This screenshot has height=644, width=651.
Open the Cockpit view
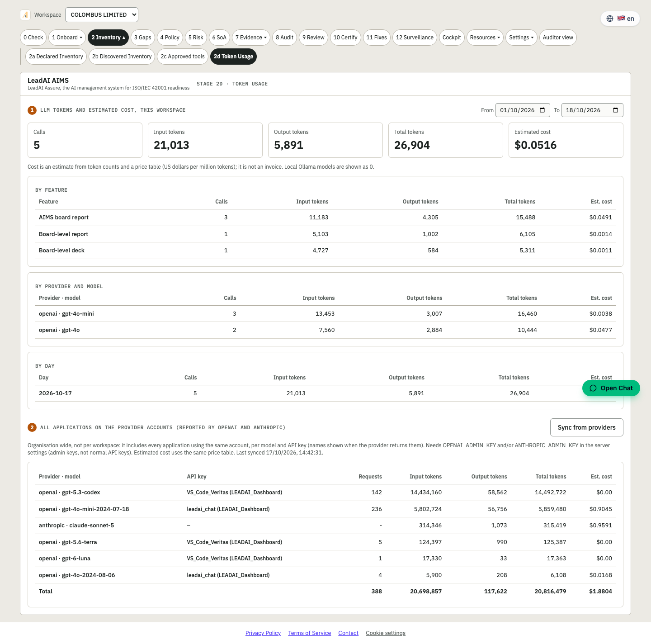point(452,38)
